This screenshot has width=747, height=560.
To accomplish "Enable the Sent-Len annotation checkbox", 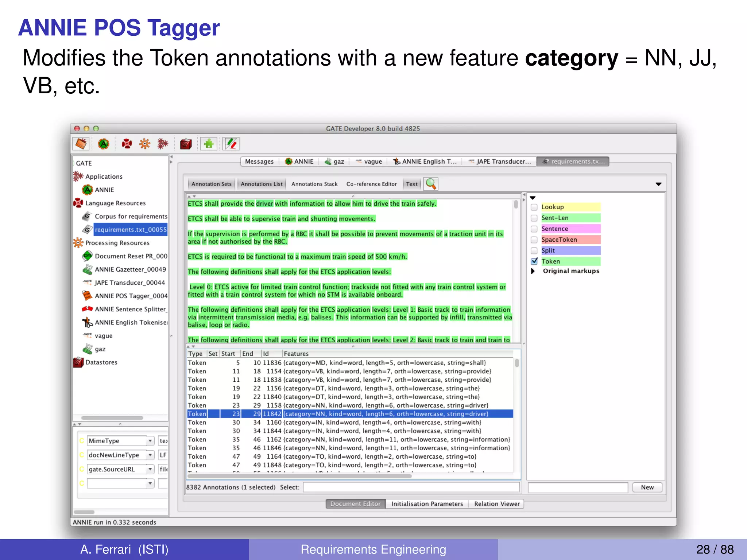I will pyautogui.click(x=534, y=218).
